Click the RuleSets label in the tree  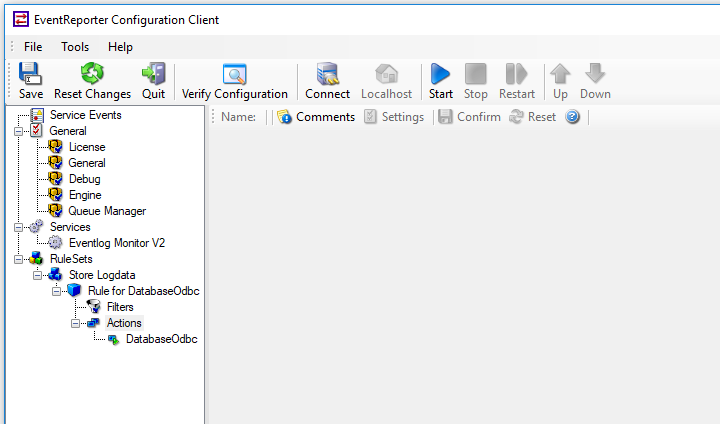pyautogui.click(x=71, y=259)
